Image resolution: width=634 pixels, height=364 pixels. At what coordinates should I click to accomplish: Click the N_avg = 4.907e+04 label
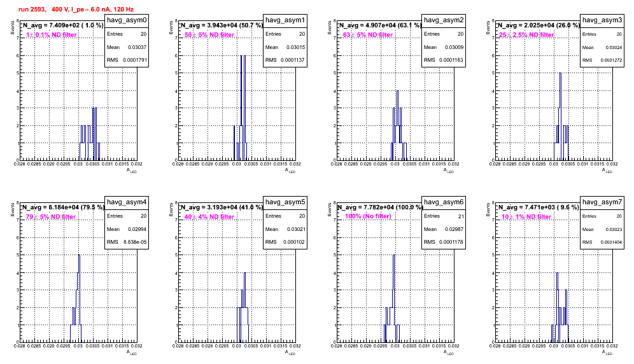coord(379,25)
